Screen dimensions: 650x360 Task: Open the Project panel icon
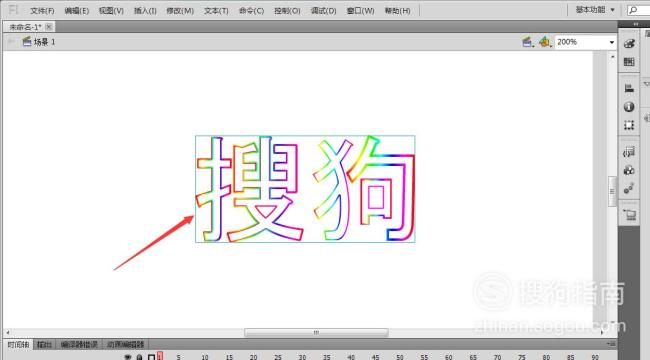[x=629, y=214]
